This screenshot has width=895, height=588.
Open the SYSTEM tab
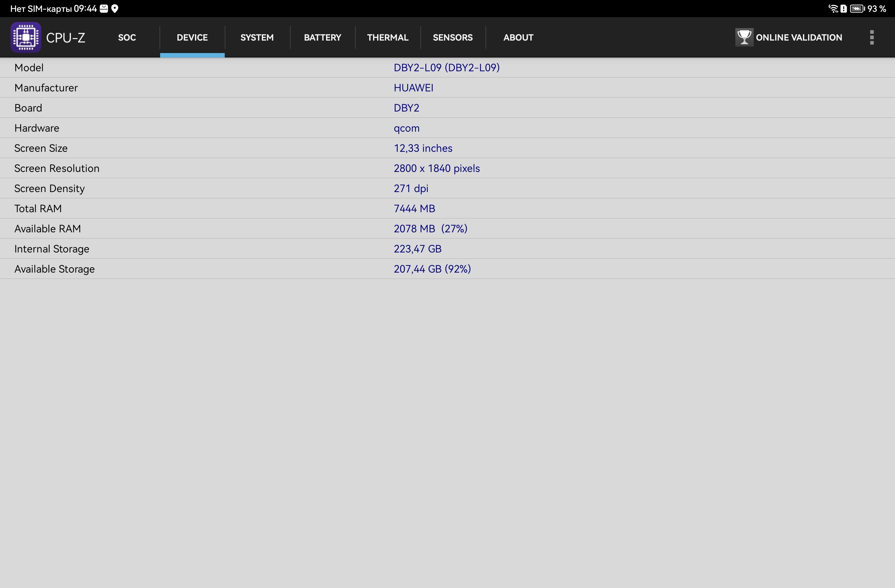pyautogui.click(x=257, y=37)
